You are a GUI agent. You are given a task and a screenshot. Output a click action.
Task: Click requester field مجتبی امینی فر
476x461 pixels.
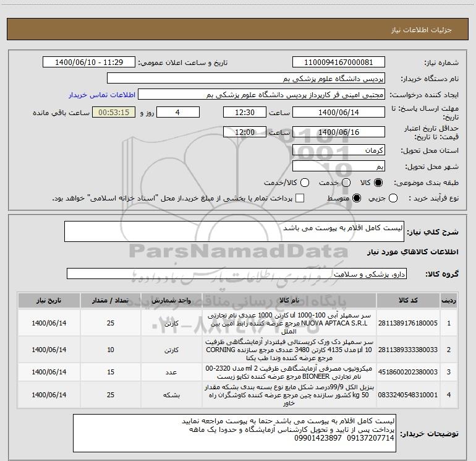coord(261,95)
